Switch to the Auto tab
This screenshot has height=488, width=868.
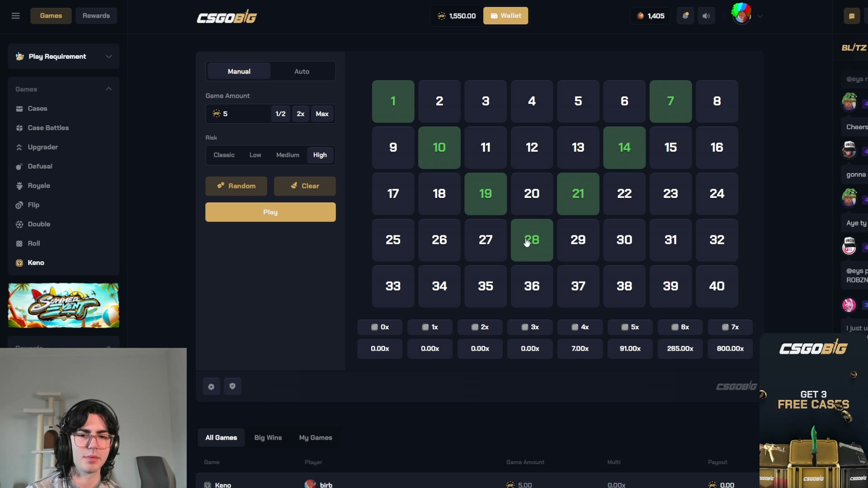(302, 71)
